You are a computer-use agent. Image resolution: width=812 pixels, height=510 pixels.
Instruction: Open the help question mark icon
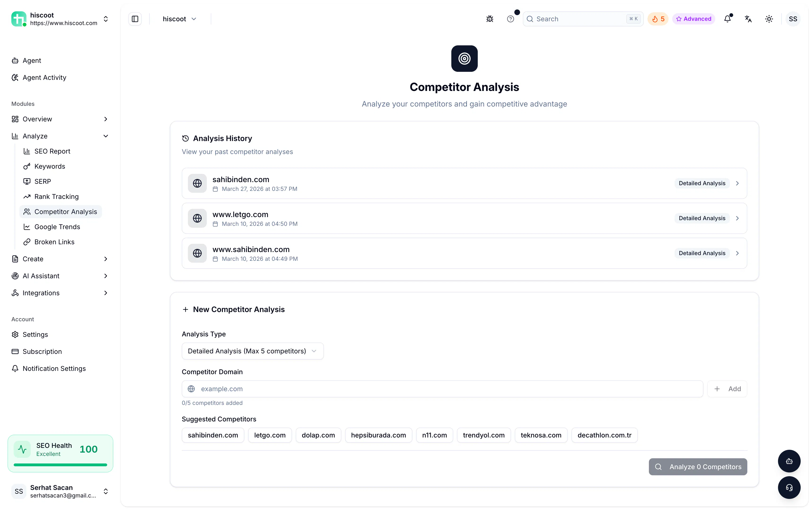point(510,19)
